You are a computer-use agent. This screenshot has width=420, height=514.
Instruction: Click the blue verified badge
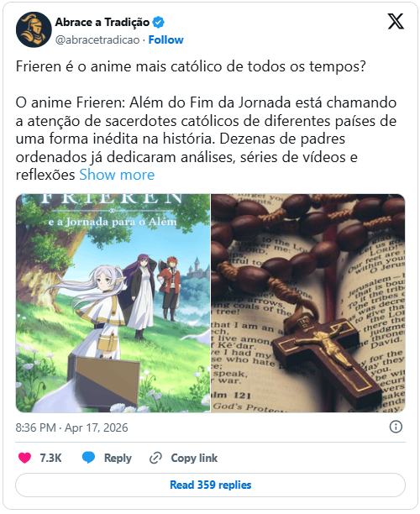click(x=159, y=23)
